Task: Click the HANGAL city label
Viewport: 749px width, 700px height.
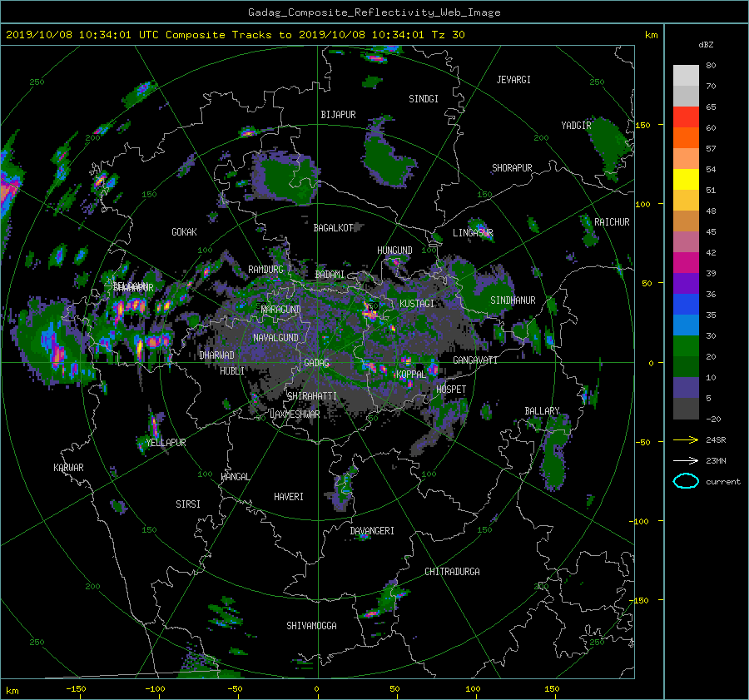Action: (x=235, y=477)
